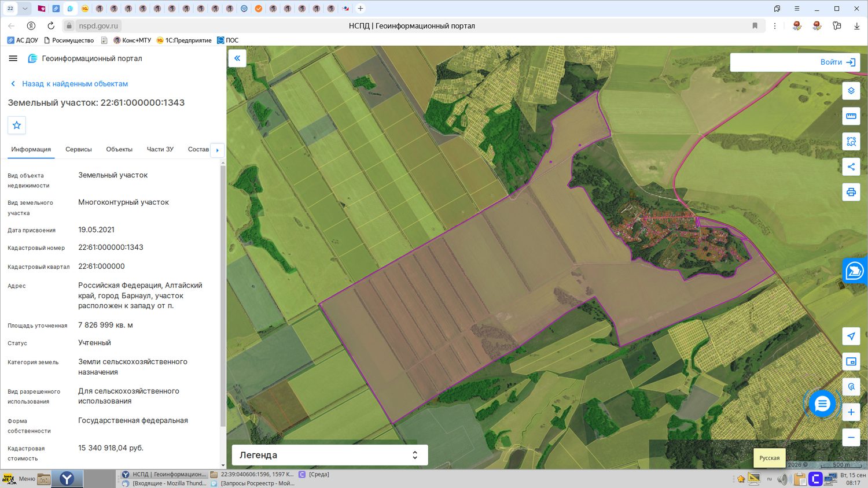
Task: Open a new browser tab
Action: 361,9
